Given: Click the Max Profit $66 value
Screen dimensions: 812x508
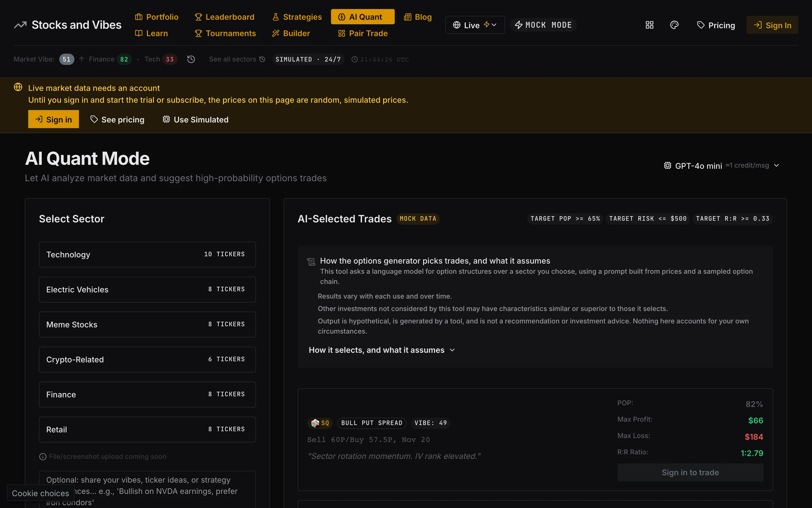Looking at the screenshot, I should coord(756,421).
